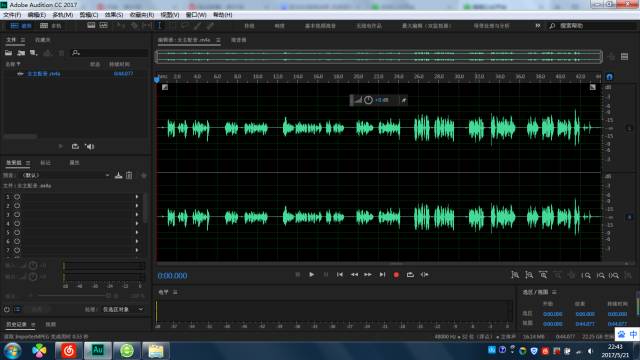Toggle loop playback in Files panel
Screen dimensions: 640x360
coord(75,146)
